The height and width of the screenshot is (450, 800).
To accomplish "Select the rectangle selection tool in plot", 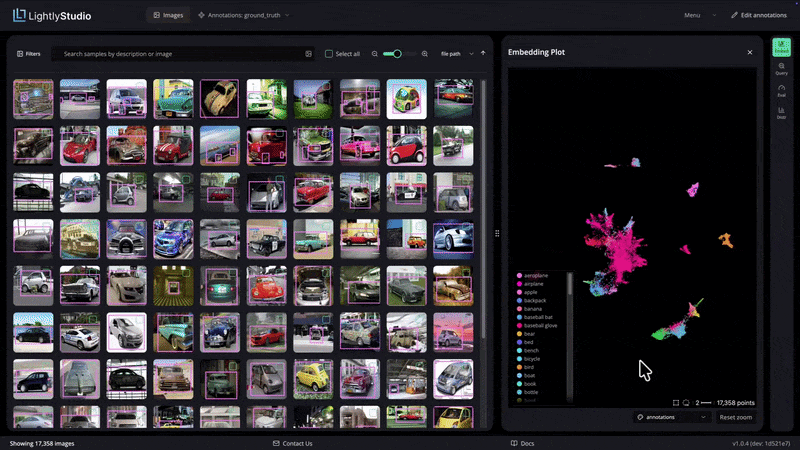I will click(676, 403).
